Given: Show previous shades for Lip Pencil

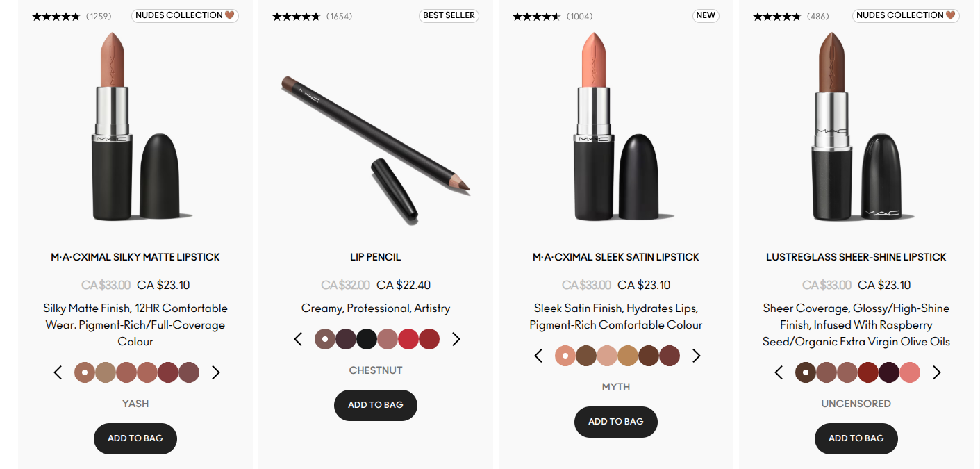Looking at the screenshot, I should [x=298, y=339].
